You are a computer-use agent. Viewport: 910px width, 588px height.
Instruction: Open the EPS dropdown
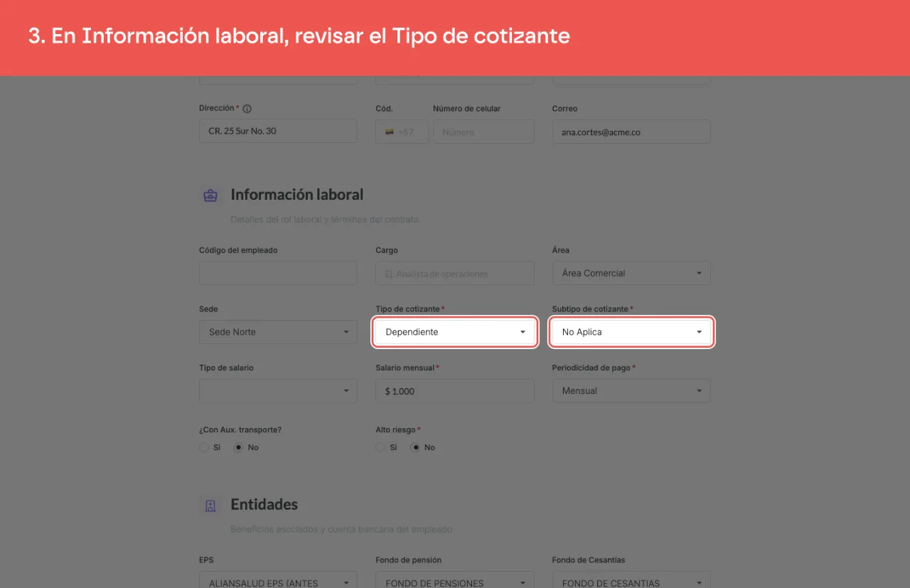click(278, 579)
